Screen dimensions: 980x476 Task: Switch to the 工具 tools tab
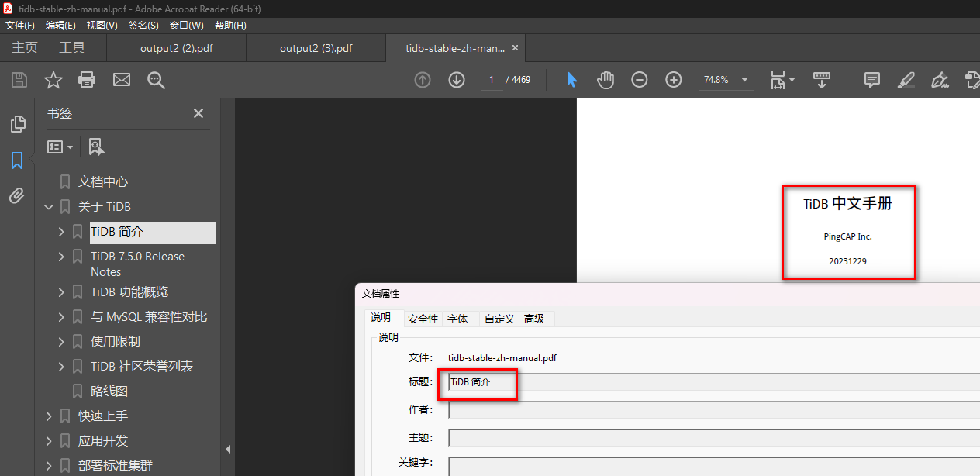tap(72, 48)
